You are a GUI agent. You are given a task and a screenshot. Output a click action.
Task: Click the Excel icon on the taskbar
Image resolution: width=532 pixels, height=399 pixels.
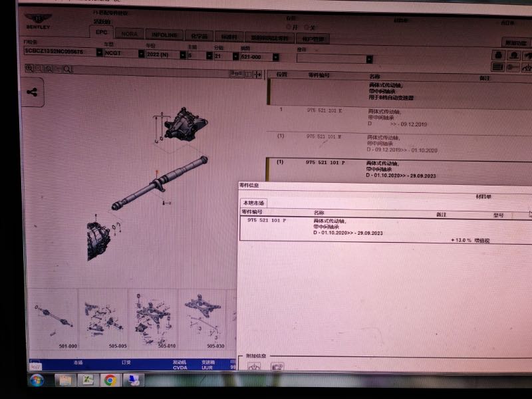tap(86, 380)
